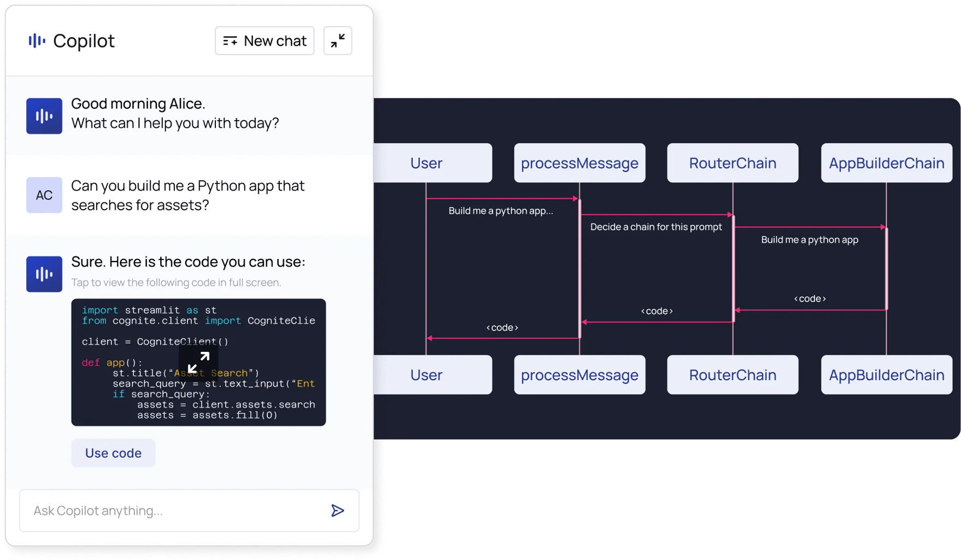Select the top processMessage diagram node
The width and height of the screenshot is (961, 560).
[579, 163]
